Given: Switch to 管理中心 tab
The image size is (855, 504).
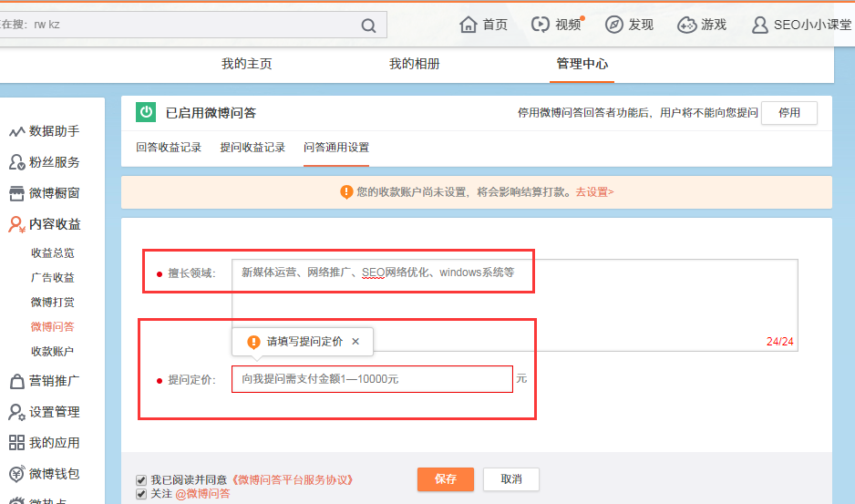Looking at the screenshot, I should click(582, 64).
